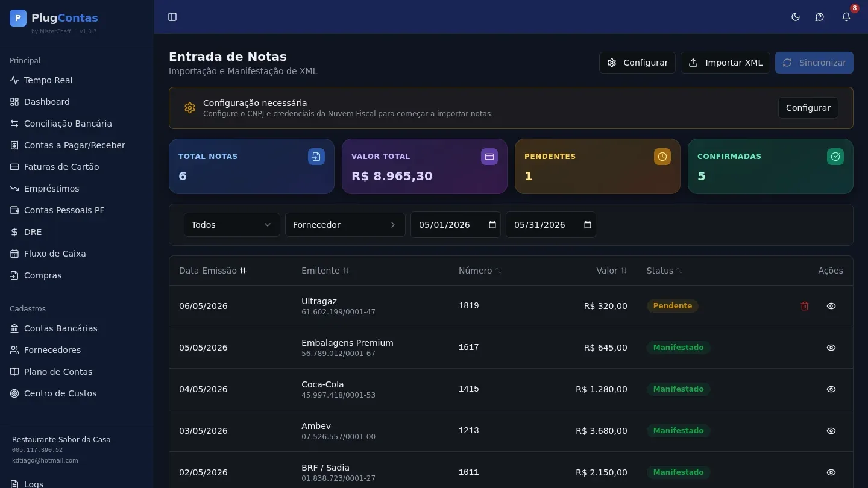Click the Valor Total card icon
The height and width of the screenshot is (488, 868).
tap(489, 157)
